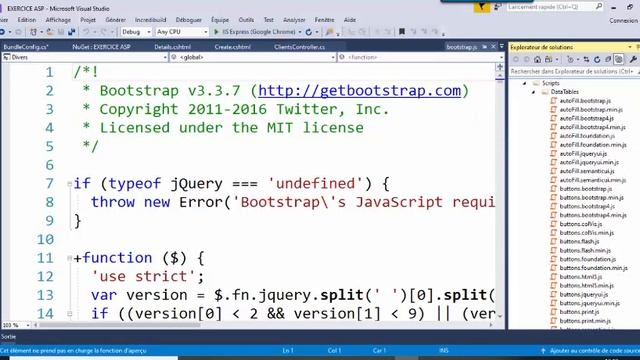Open notifications via the yellow flag icon
The height and width of the screenshot is (360, 640).
[482, 7]
